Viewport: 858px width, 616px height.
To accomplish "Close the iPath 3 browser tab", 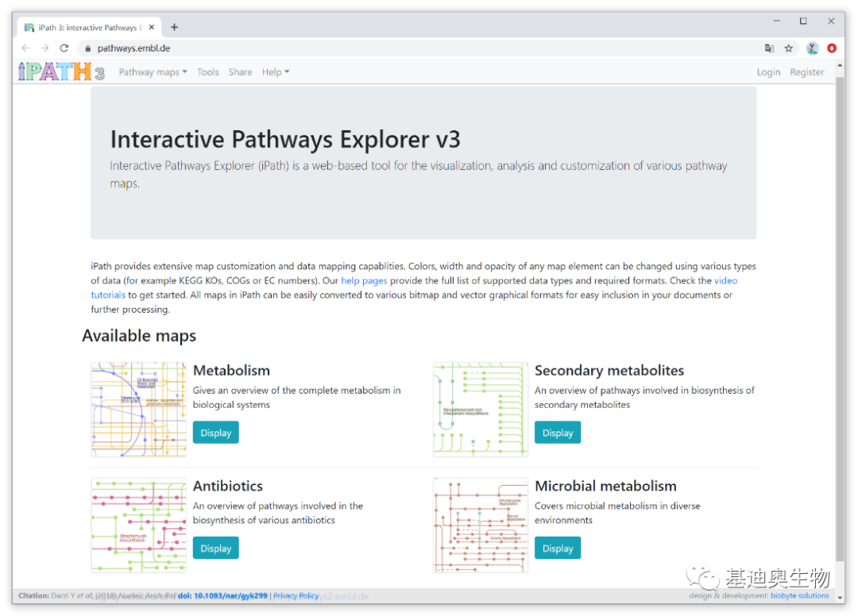I will (x=152, y=27).
